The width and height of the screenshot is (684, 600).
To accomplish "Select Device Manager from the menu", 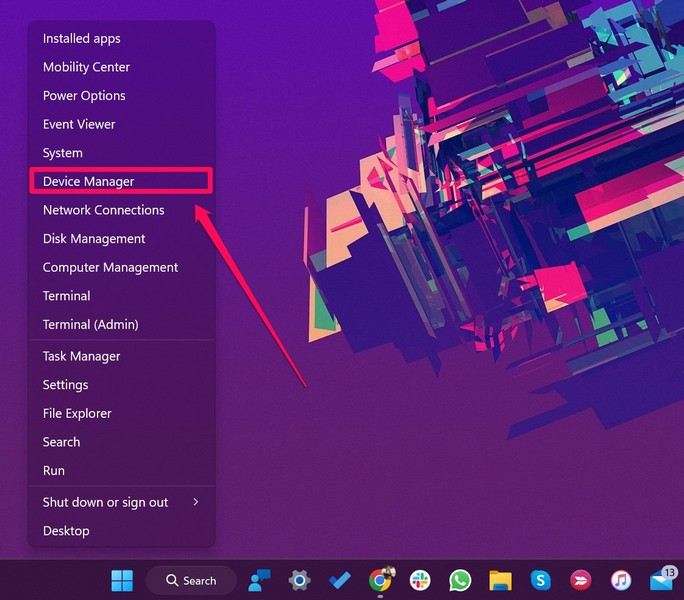I will coord(88,181).
